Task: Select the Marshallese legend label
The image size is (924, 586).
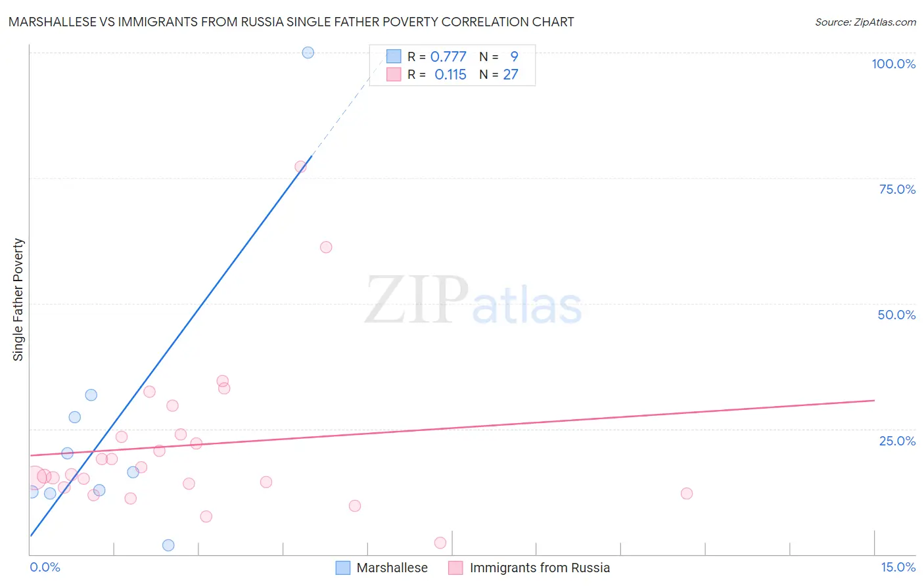Action: point(392,568)
